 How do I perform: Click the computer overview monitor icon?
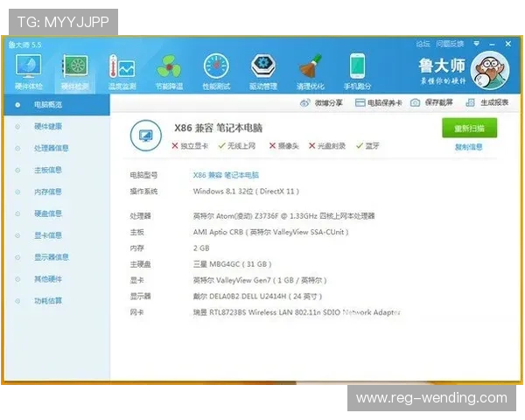146,136
